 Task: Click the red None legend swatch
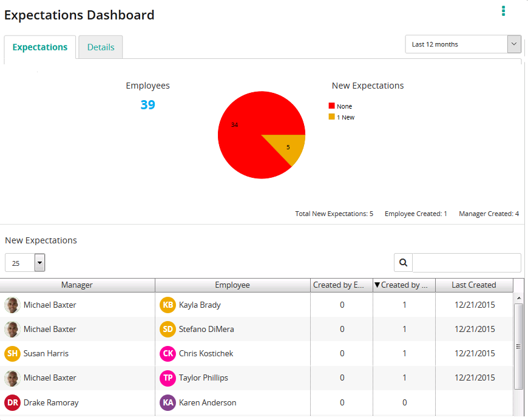pyautogui.click(x=332, y=106)
